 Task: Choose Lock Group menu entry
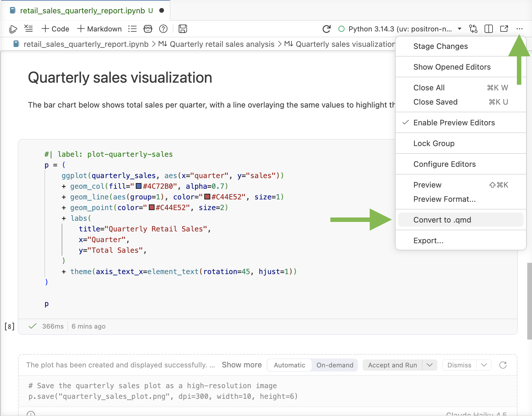pos(461,143)
